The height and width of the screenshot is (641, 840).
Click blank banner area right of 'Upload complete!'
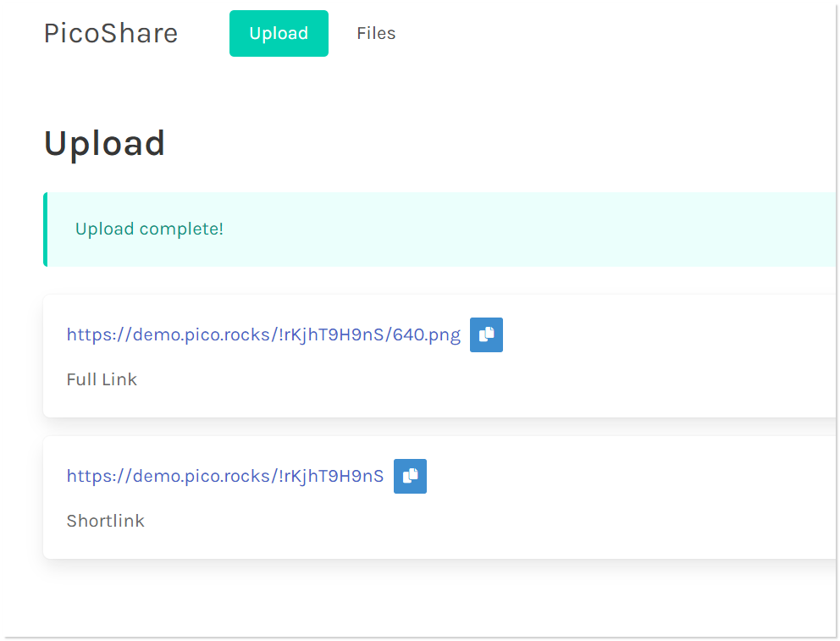click(x=525, y=229)
